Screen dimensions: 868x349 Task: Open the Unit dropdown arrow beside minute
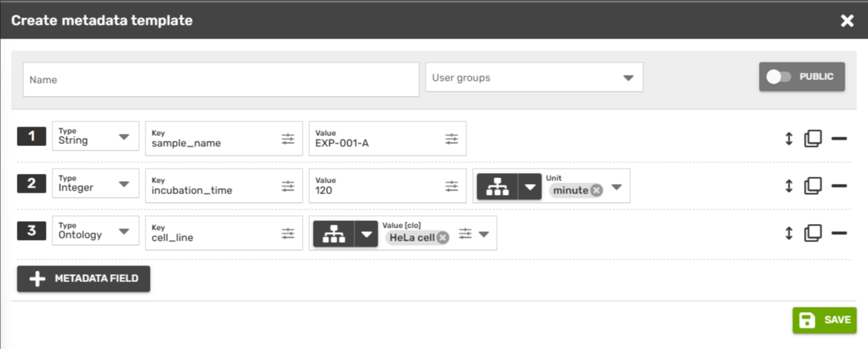pos(617,188)
